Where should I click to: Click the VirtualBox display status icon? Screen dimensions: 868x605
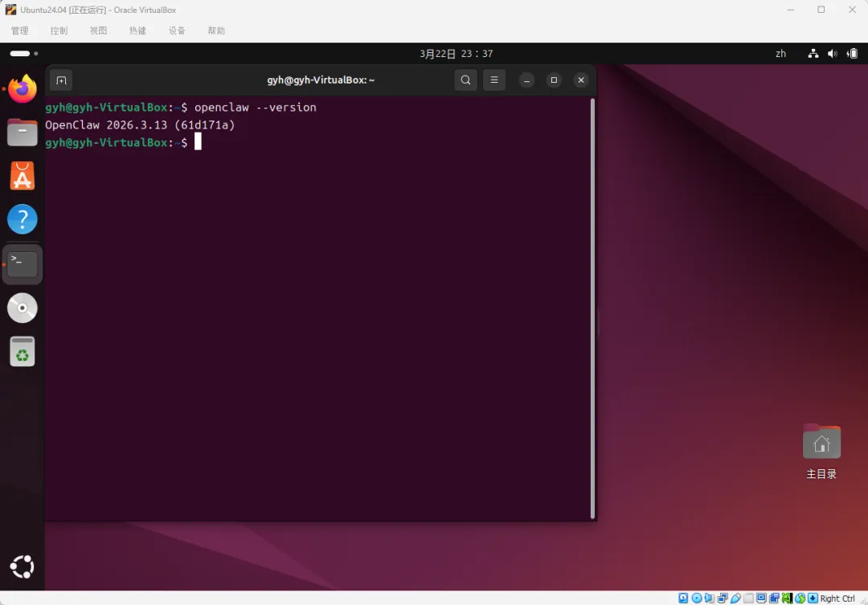(761, 598)
